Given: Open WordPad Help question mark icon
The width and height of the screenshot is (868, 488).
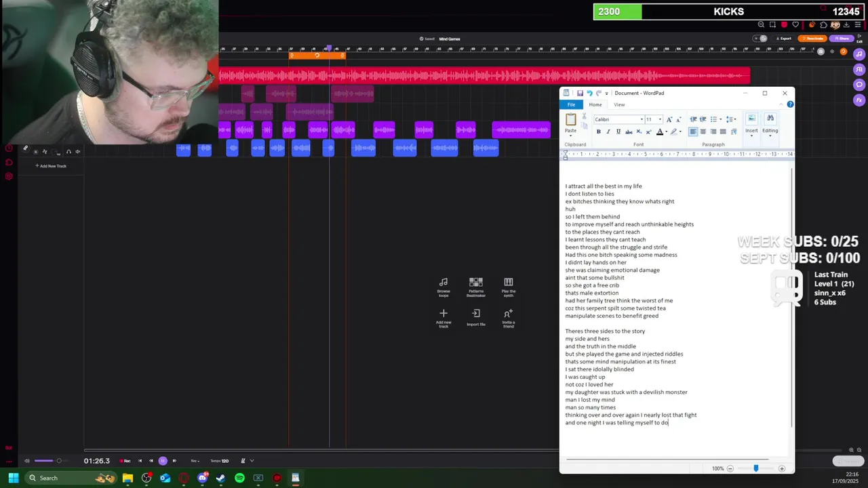Looking at the screenshot, I should 790,104.
